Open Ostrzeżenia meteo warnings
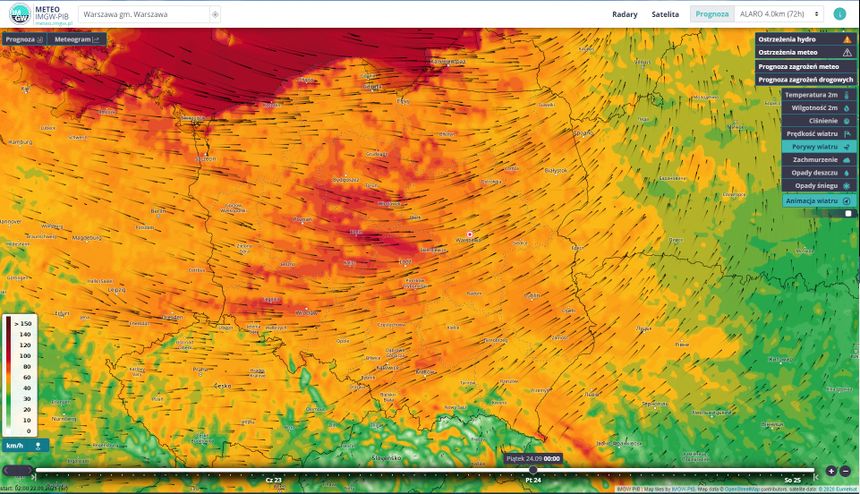Screen dimensions: 860x494 [x=805, y=53]
